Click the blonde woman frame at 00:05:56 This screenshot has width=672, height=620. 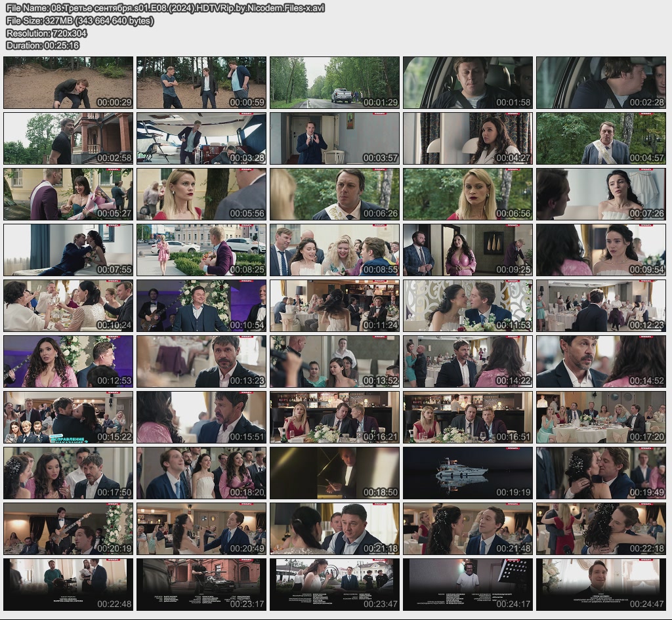201,194
